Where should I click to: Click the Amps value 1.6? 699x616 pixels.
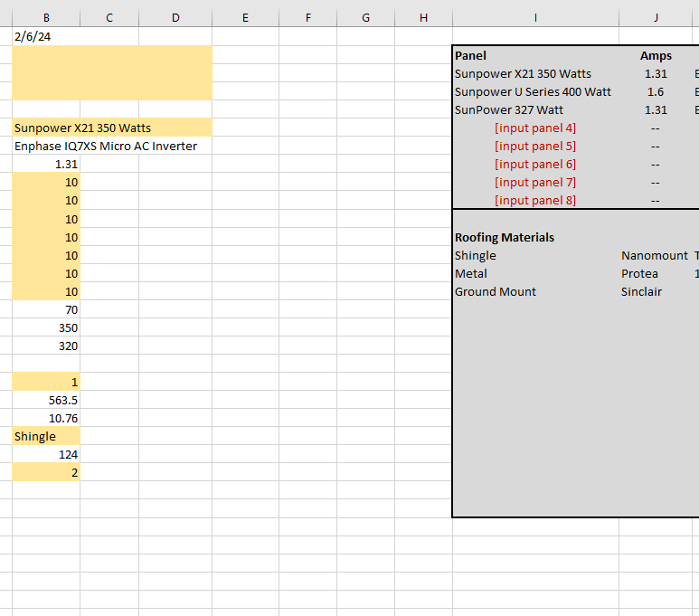(656, 92)
